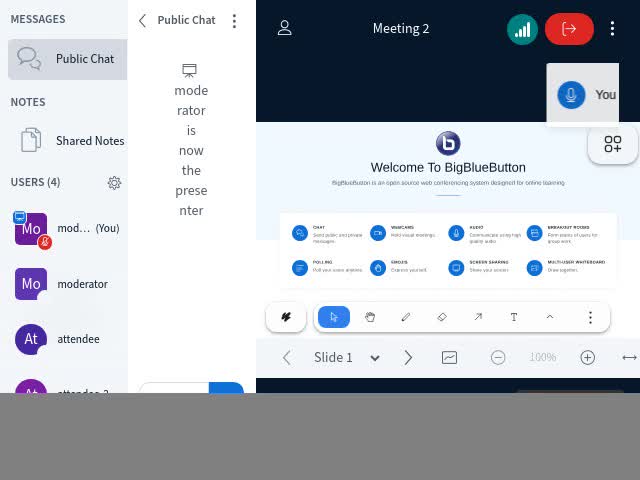Open Shared Notes
Image resolution: width=640 pixels, height=480 pixels.
68,141
